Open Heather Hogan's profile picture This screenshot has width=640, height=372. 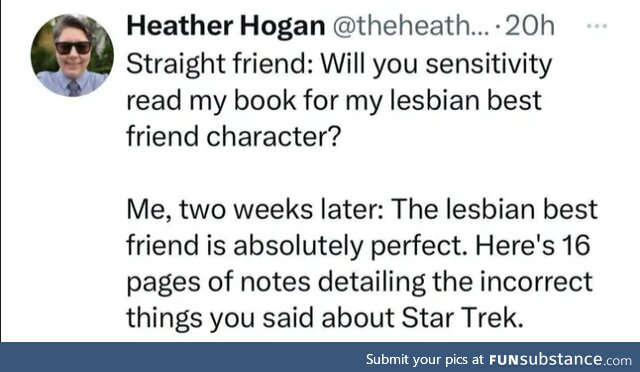pos(72,55)
